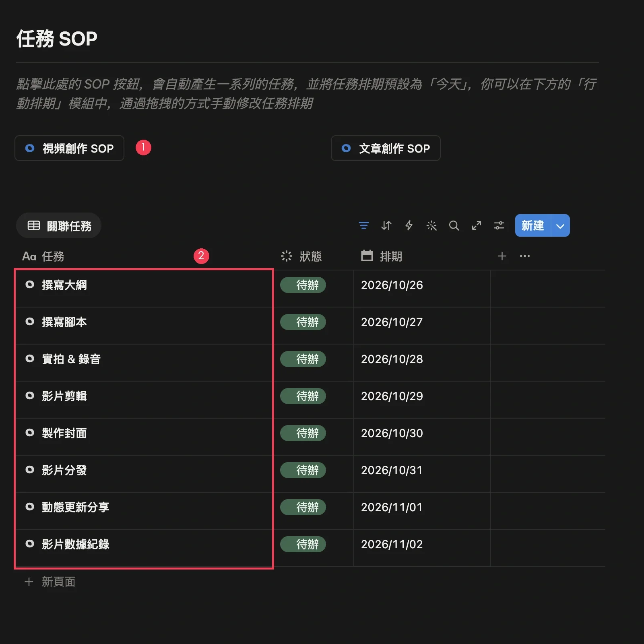
Task: Click the page icon beside 動態更新分享
Action: point(30,507)
